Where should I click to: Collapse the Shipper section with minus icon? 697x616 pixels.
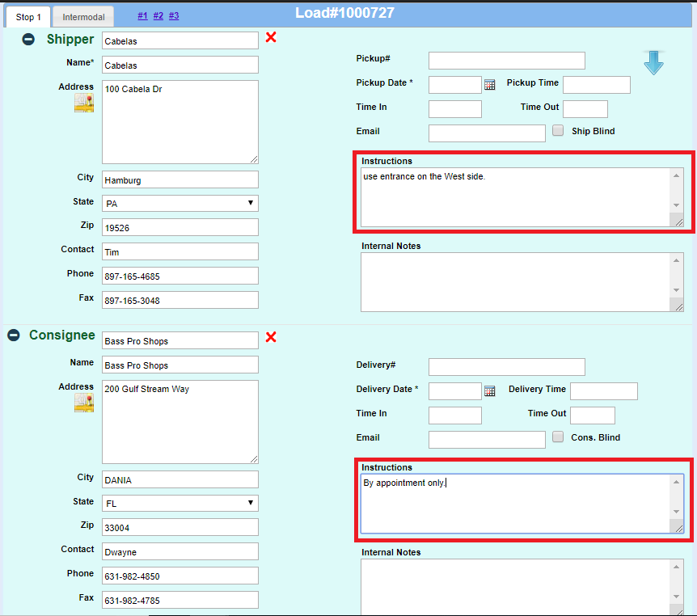(28, 40)
